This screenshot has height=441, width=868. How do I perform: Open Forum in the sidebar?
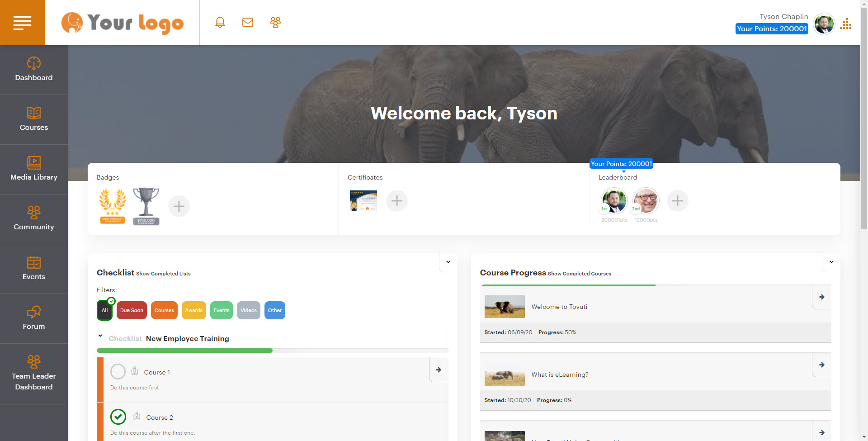pos(34,318)
